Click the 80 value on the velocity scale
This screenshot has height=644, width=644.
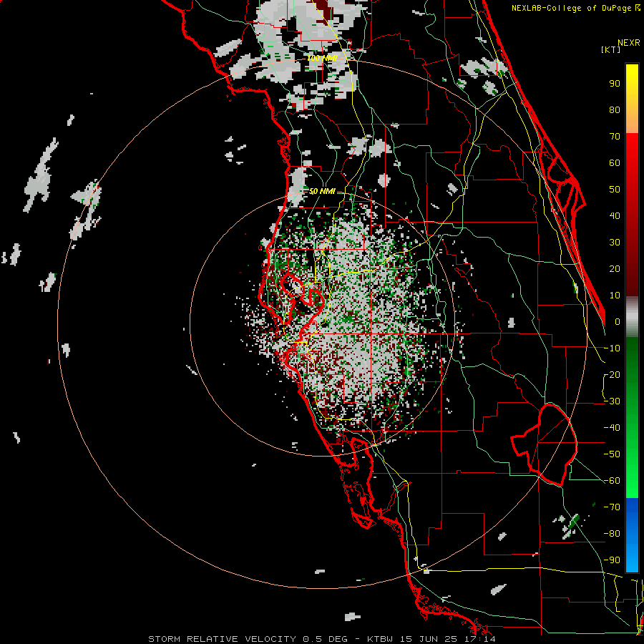point(615,110)
